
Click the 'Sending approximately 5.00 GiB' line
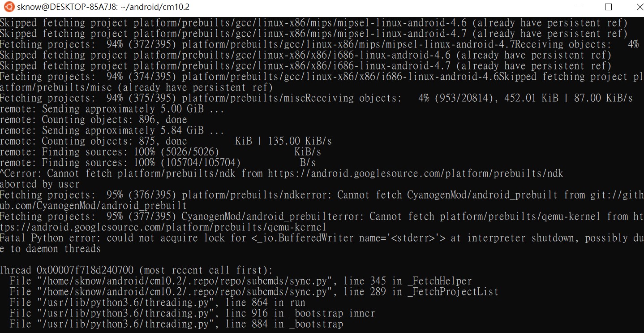112,109
